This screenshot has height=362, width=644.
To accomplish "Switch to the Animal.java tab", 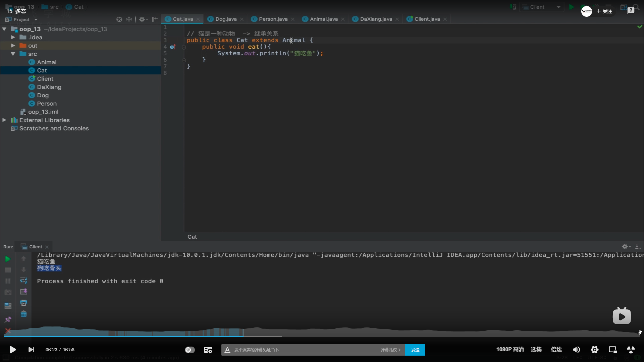I will (323, 19).
